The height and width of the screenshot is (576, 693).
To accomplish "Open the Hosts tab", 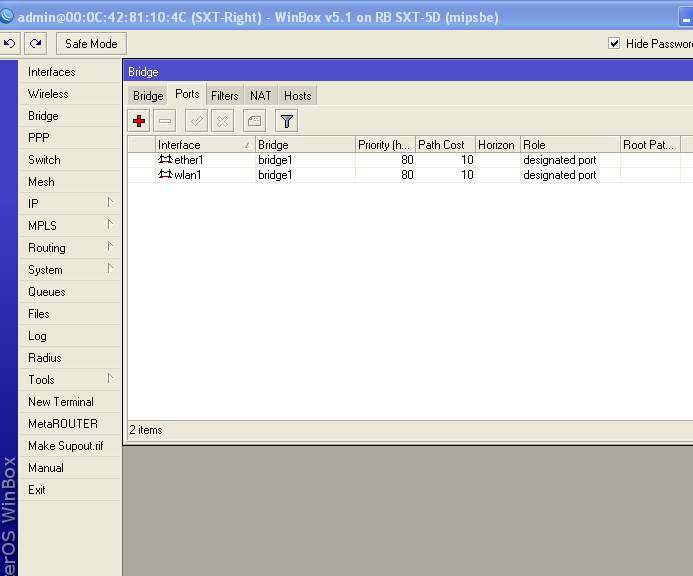I will tap(297, 95).
